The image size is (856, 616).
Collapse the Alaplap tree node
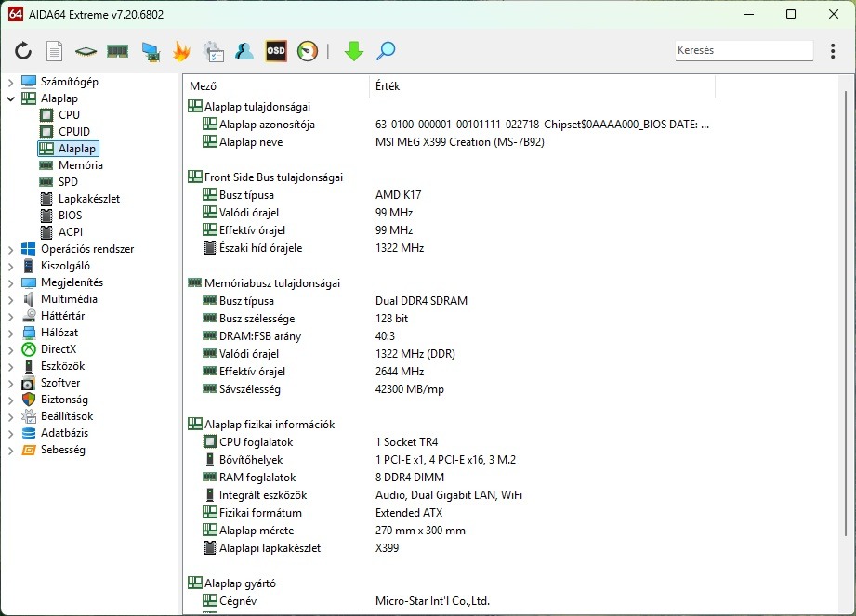[10, 98]
